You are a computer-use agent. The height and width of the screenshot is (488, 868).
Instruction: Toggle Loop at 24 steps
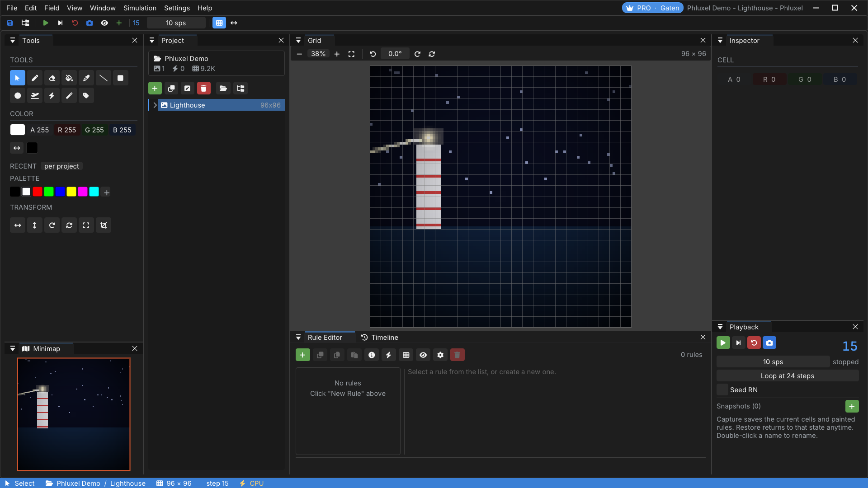point(788,376)
